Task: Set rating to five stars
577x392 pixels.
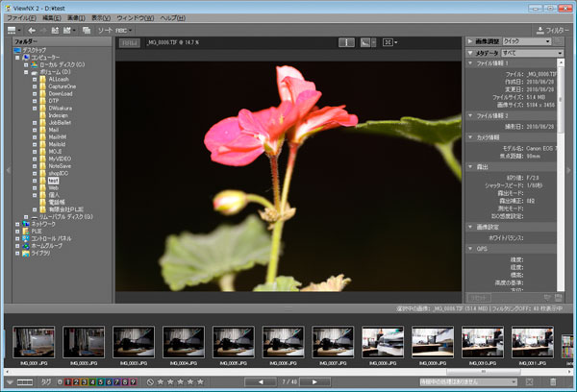Action: pyautogui.click(x=200, y=381)
